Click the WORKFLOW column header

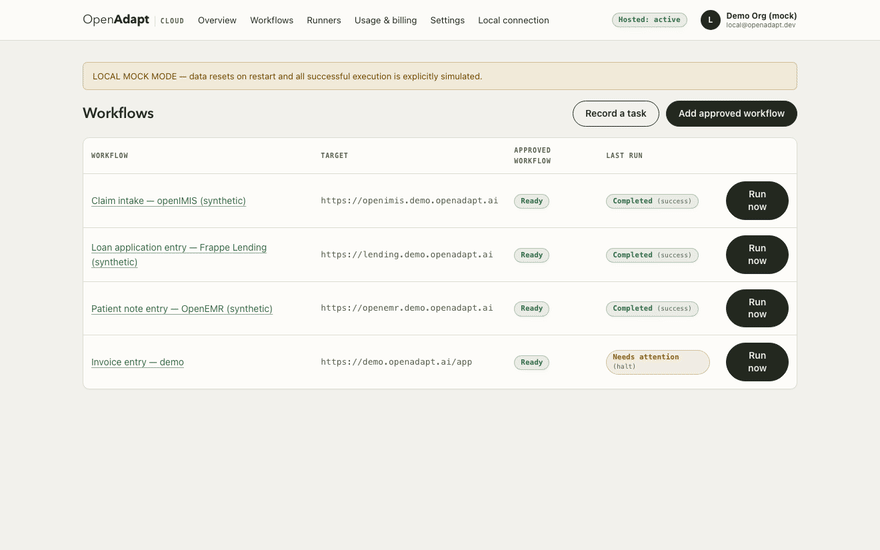[x=109, y=155]
